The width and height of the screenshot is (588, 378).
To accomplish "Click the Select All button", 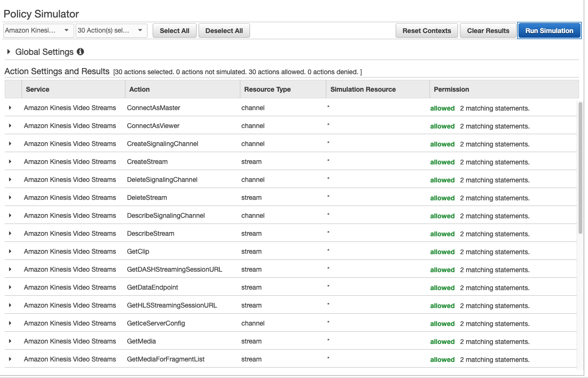I will 174,30.
